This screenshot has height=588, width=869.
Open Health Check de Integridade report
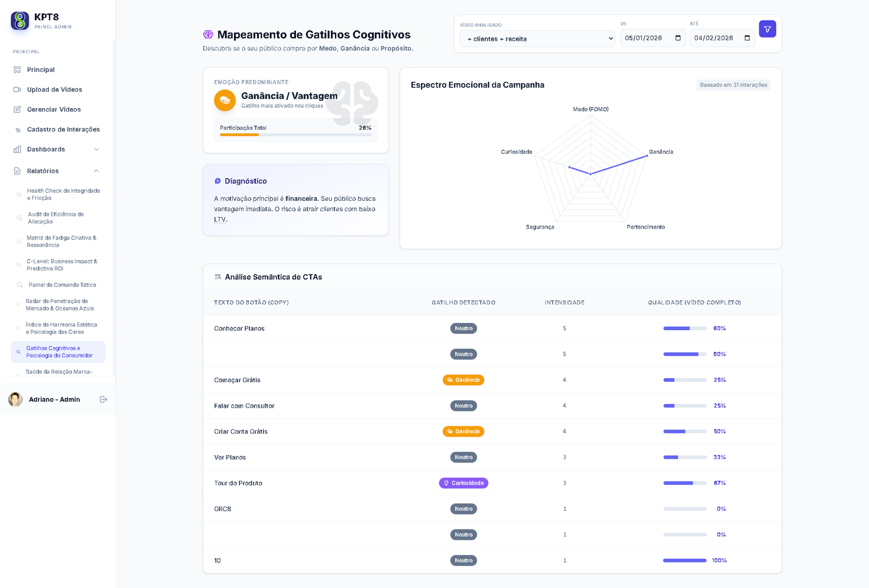63,194
